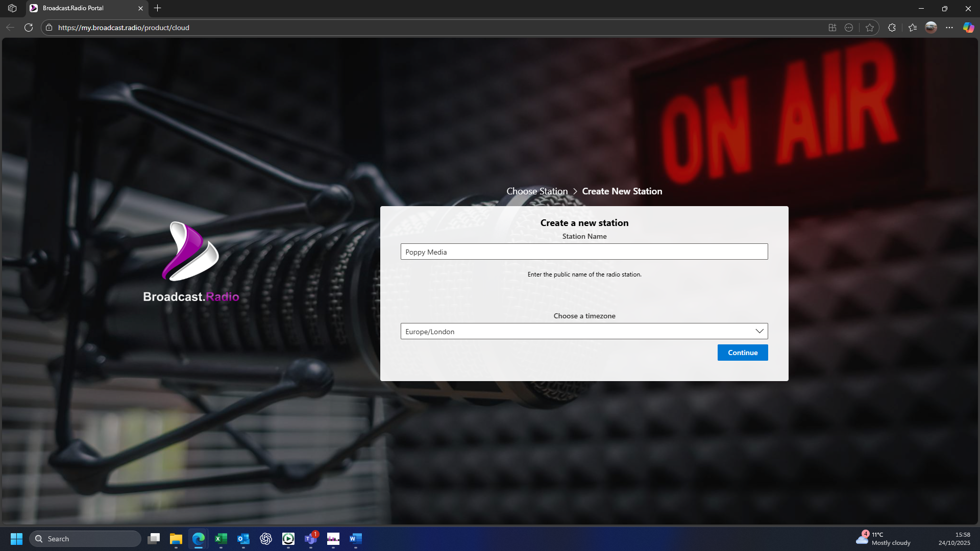
Task: Click the browser address bar URL
Action: click(124, 28)
